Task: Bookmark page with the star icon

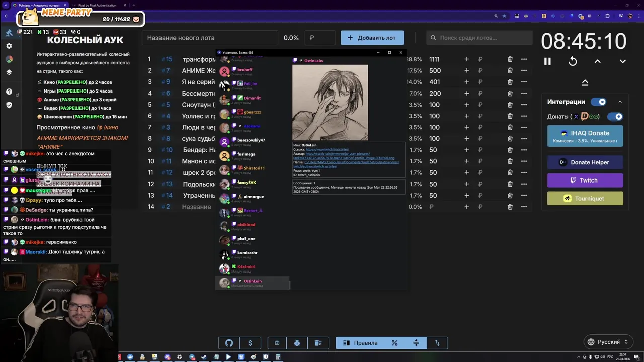Action: click(504, 16)
